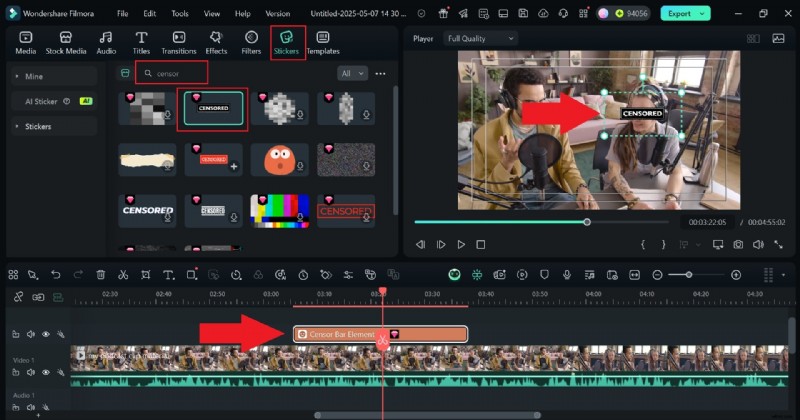Play forward one frame in player
This screenshot has width=800, height=420.
pyautogui.click(x=441, y=244)
